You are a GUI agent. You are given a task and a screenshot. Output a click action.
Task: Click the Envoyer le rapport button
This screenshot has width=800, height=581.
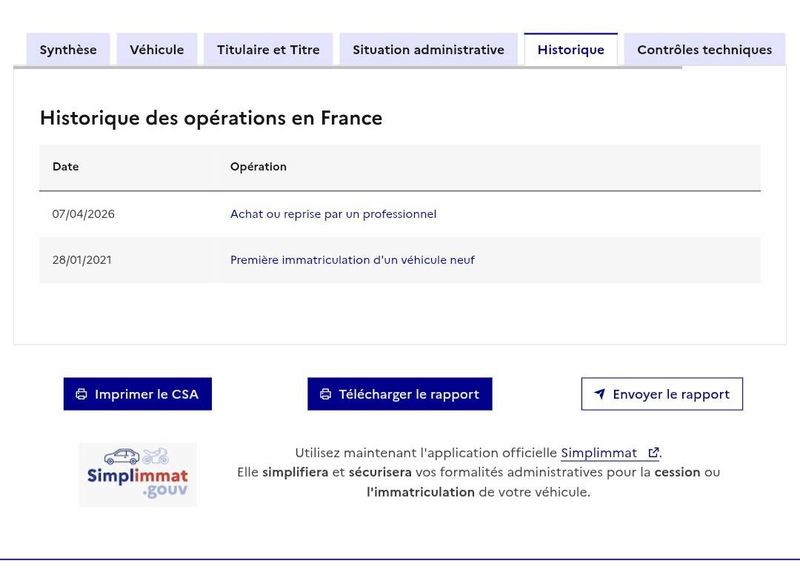662,394
